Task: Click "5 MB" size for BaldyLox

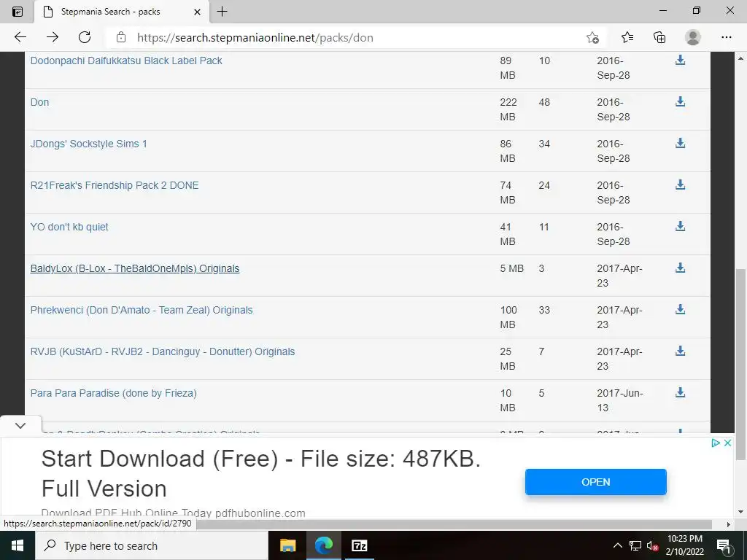Action: (x=511, y=268)
